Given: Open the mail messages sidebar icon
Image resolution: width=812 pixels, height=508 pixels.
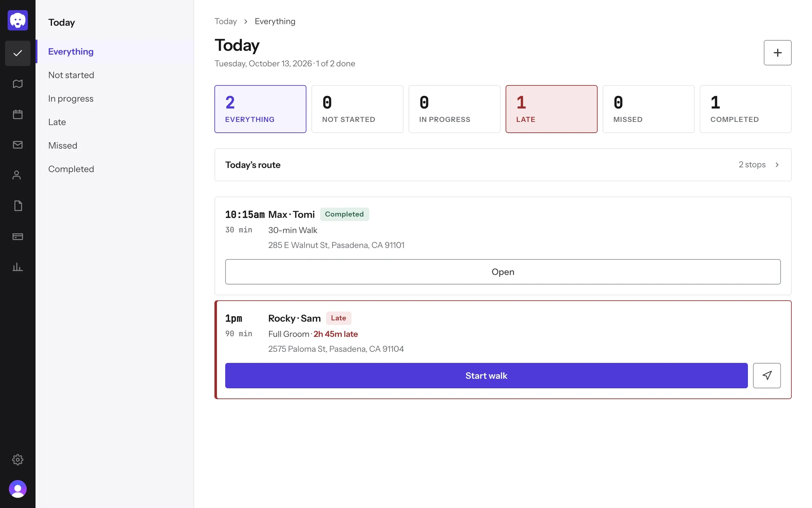Looking at the screenshot, I should pyautogui.click(x=18, y=145).
